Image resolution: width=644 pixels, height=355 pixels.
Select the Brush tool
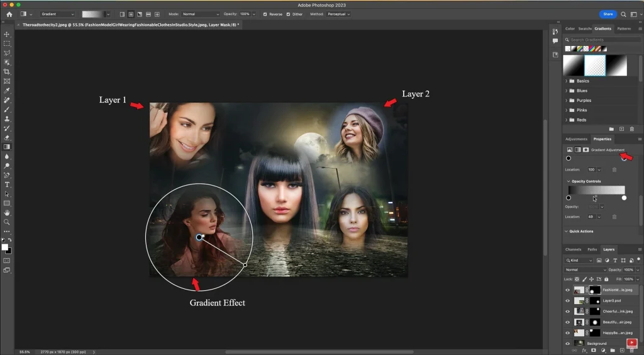pos(6,110)
